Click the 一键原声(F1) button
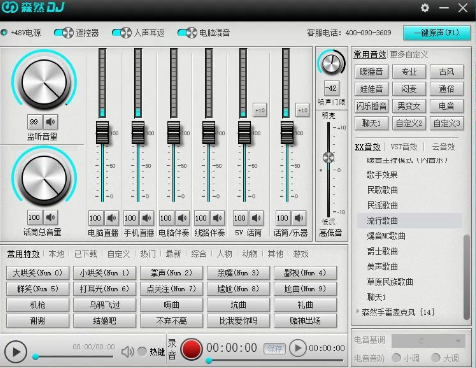 click(x=437, y=33)
